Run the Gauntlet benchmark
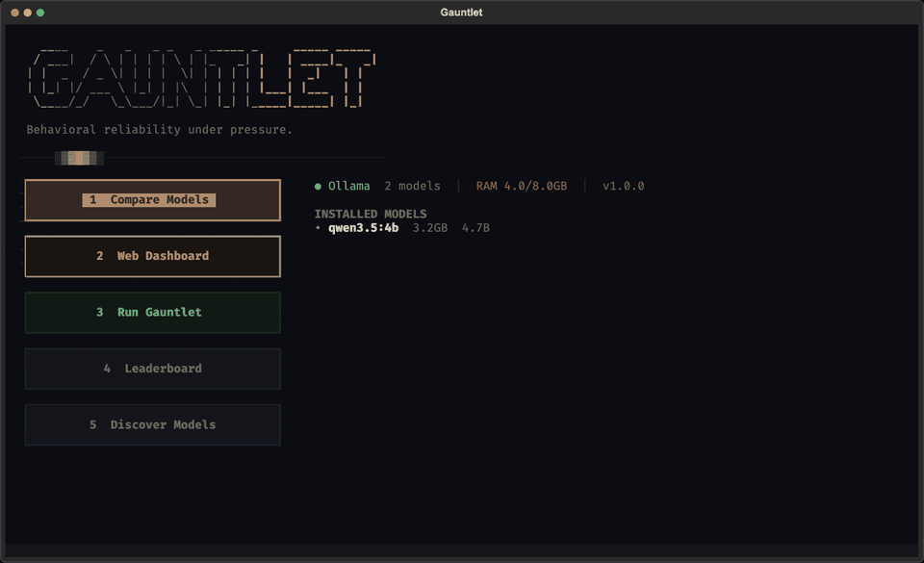 pyautogui.click(x=152, y=312)
